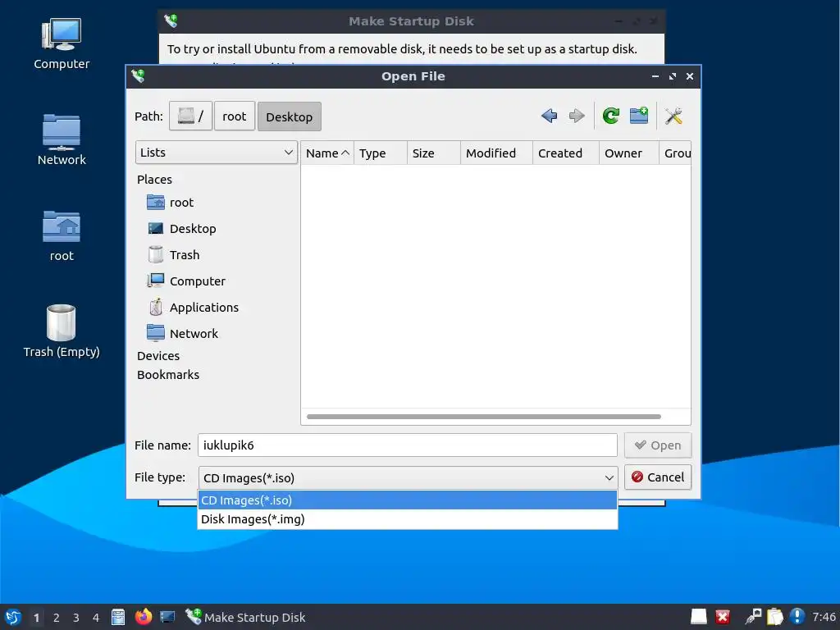Screen dimensions: 840x630
Task: Click the horizontal scrollbar in file list
Action: coord(484,417)
